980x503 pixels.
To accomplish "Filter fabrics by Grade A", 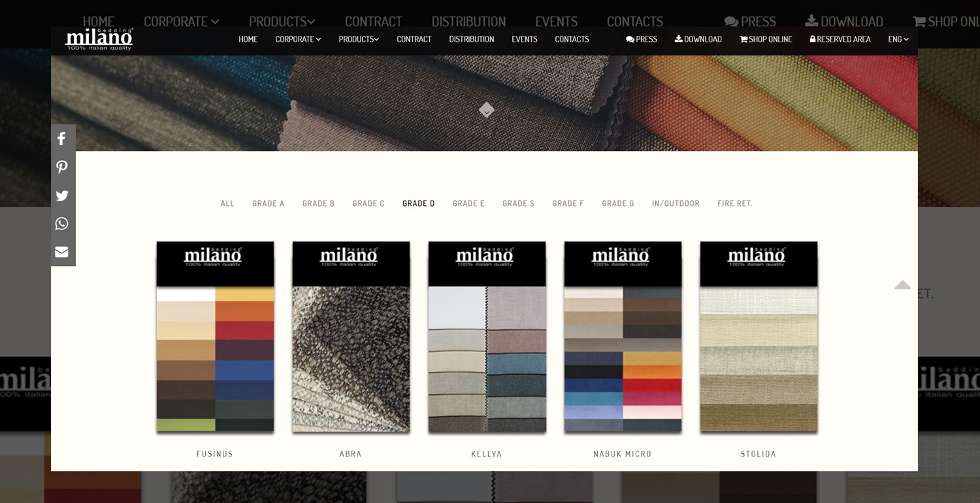I will (x=269, y=204).
